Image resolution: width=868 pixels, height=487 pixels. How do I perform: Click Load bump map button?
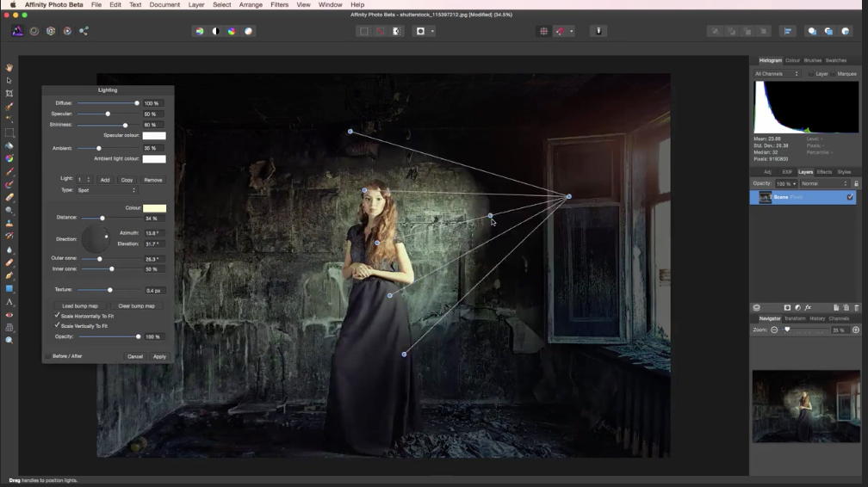[80, 305]
